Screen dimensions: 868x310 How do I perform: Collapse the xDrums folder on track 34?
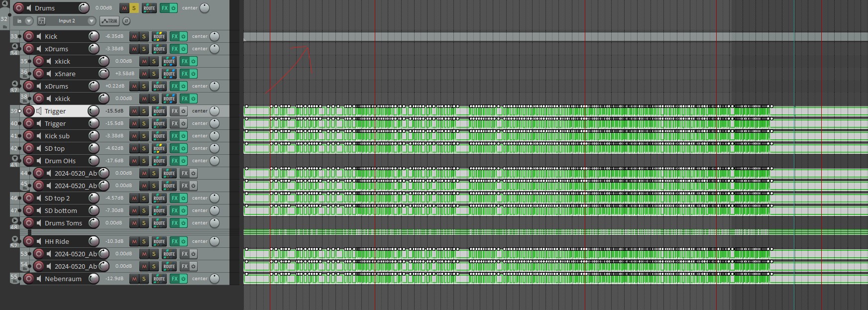[15, 46]
